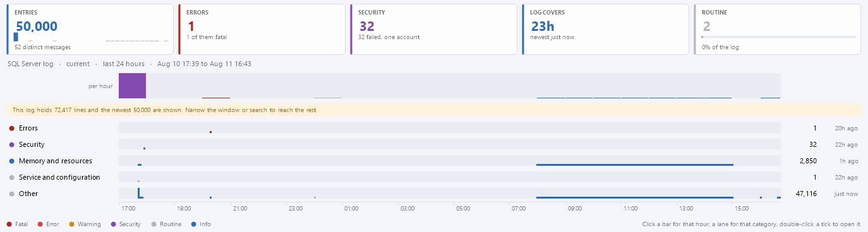Click the long blue Memory and resources bar
The height and width of the screenshot is (232, 868).
point(634,165)
